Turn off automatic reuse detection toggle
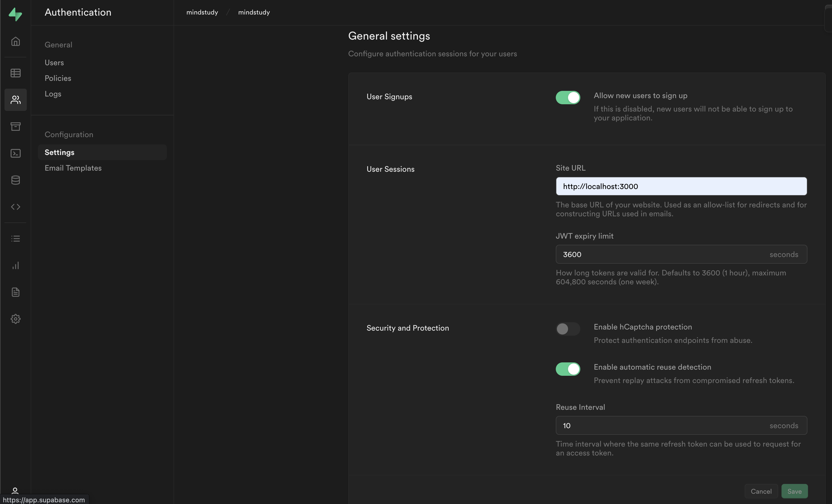This screenshot has width=832, height=504. [568, 369]
